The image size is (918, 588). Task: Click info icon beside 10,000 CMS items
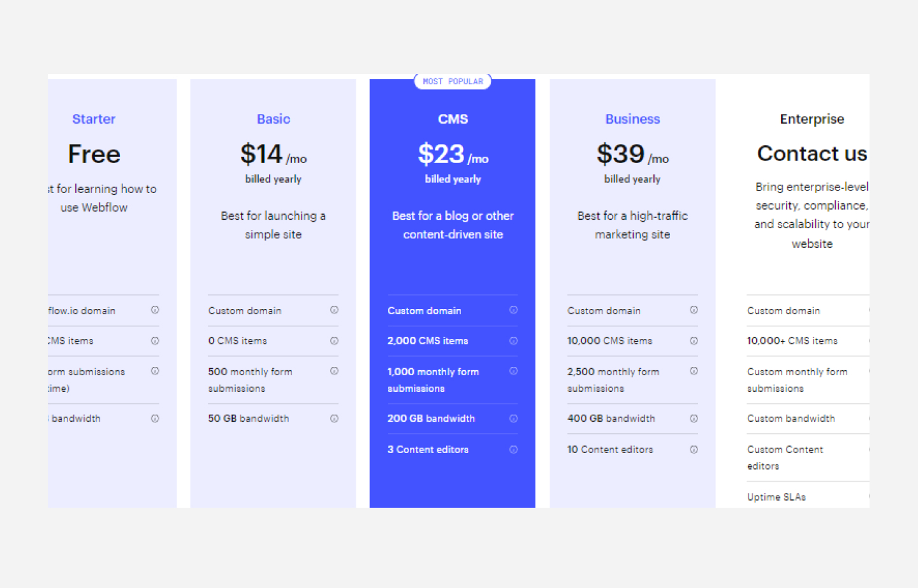(694, 341)
